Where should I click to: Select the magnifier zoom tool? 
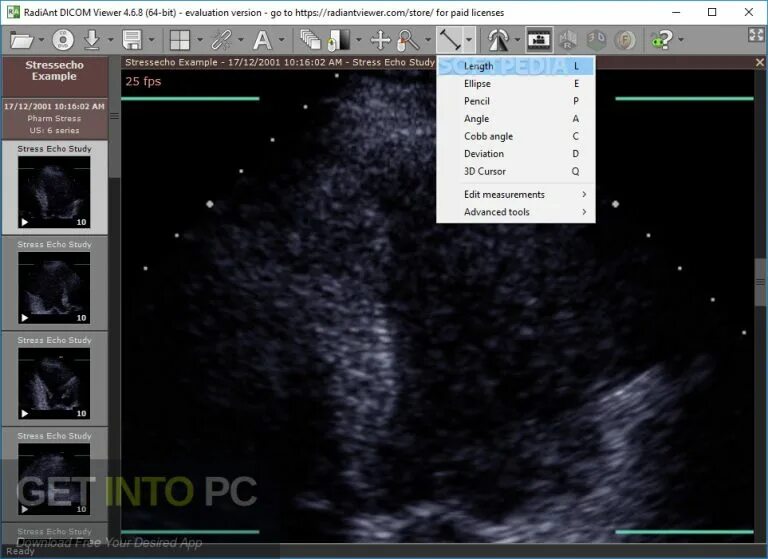[408, 40]
